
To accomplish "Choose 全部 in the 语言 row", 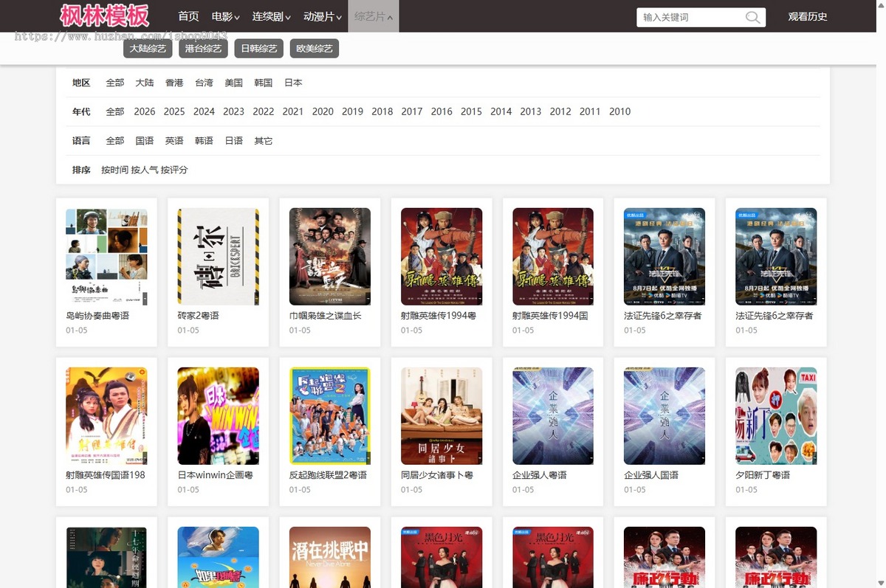I will click(115, 140).
